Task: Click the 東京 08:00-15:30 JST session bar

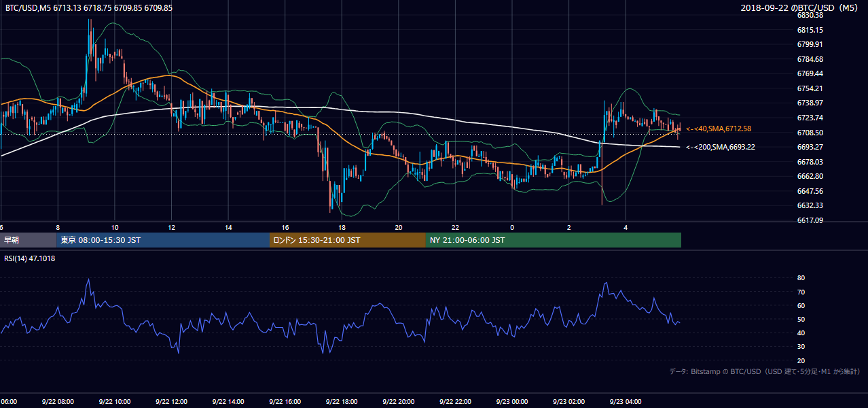Action: (163, 240)
